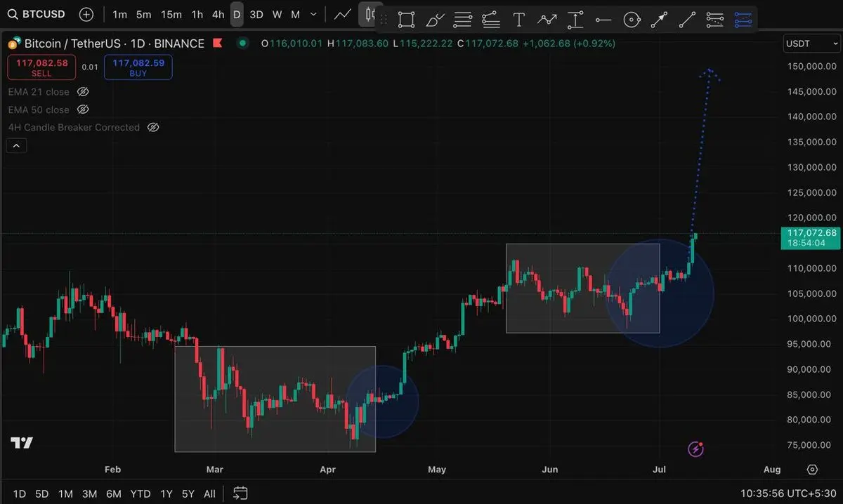Click the 100,000.00 price axis label

pyautogui.click(x=811, y=319)
